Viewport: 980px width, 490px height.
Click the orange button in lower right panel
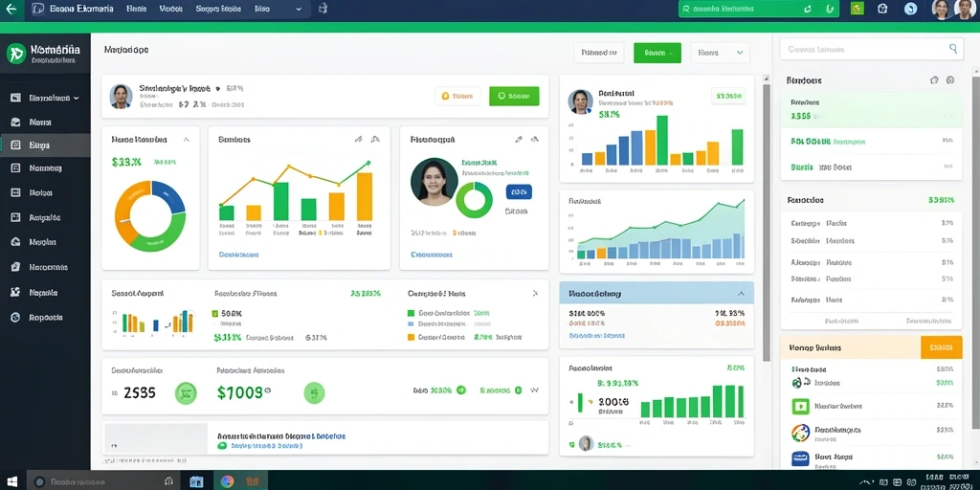tap(942, 347)
